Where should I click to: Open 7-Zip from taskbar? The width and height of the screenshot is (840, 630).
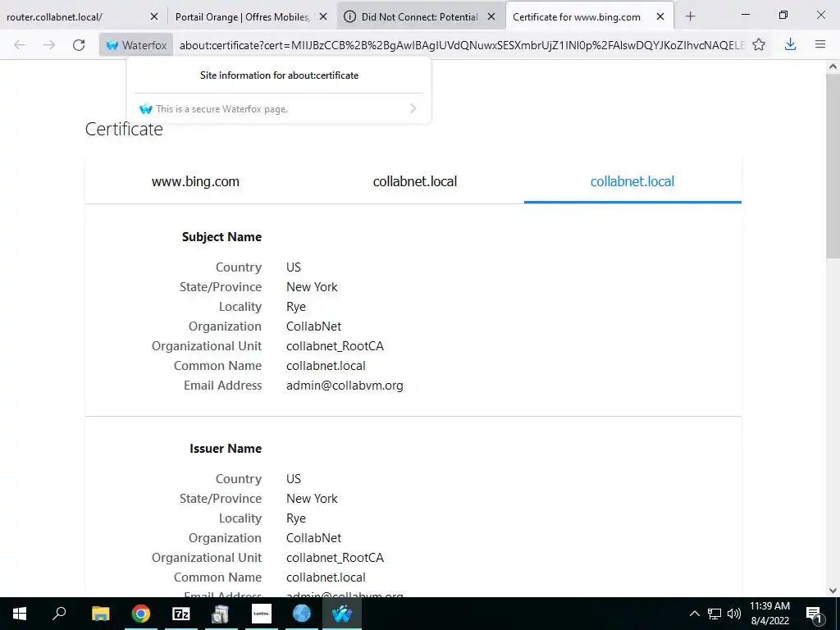tap(181, 614)
